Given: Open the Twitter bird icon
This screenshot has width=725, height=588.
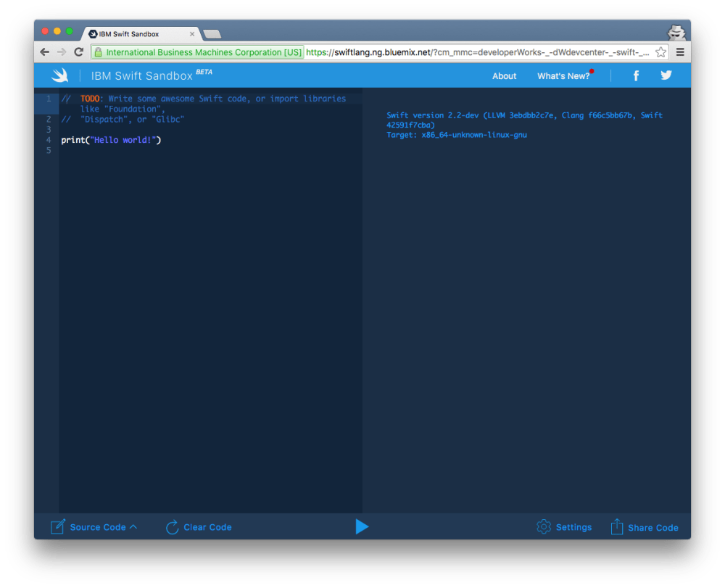Looking at the screenshot, I should (x=666, y=75).
